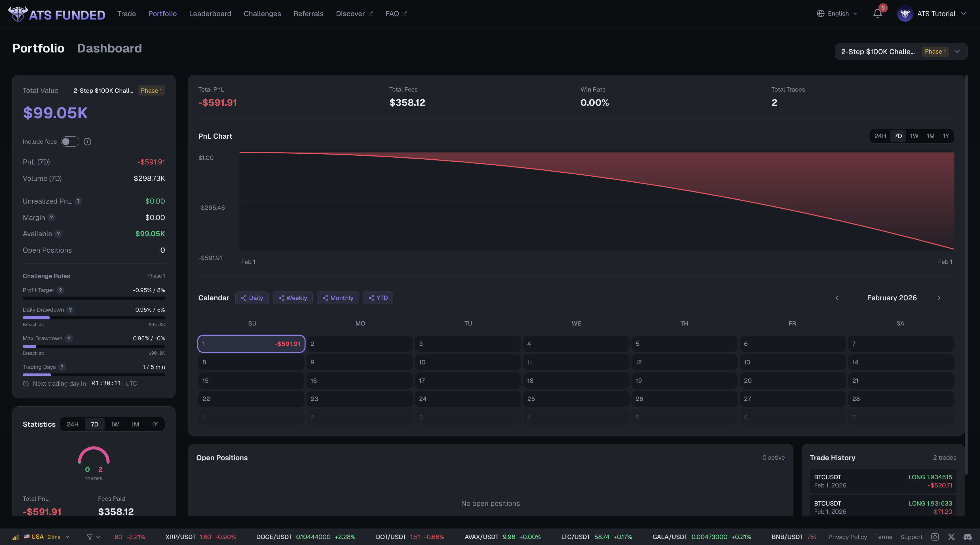Click the Daily Drawdown progress bar
Viewport: 980px width, 545px height.
94,318
